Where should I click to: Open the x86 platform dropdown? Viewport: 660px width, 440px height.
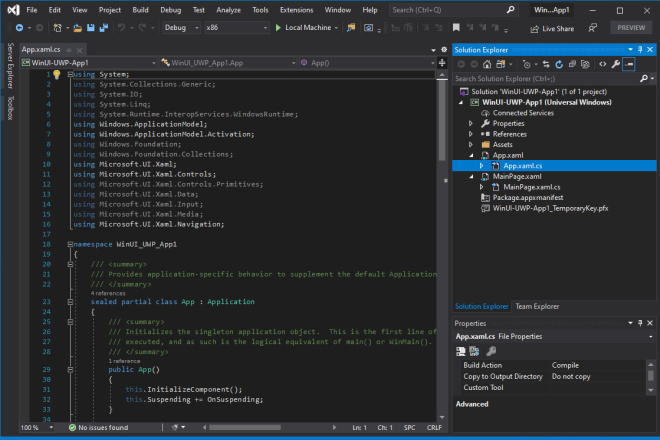(x=237, y=28)
